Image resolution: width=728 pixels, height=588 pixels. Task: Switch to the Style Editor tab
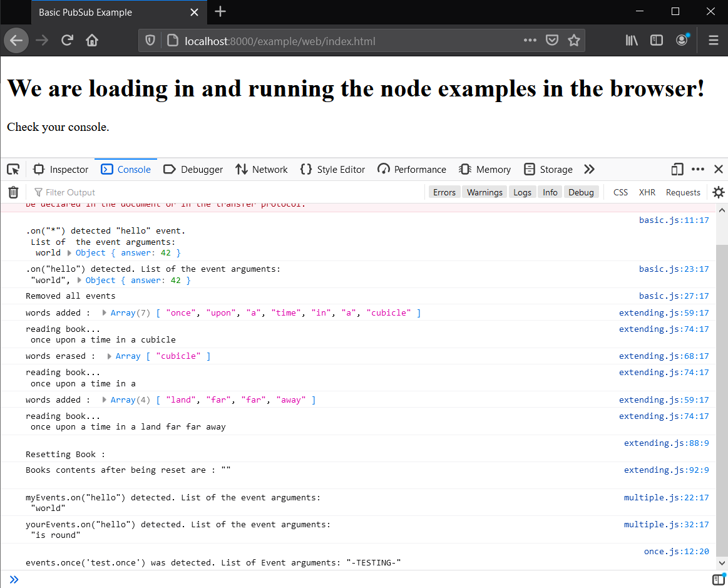(x=332, y=170)
